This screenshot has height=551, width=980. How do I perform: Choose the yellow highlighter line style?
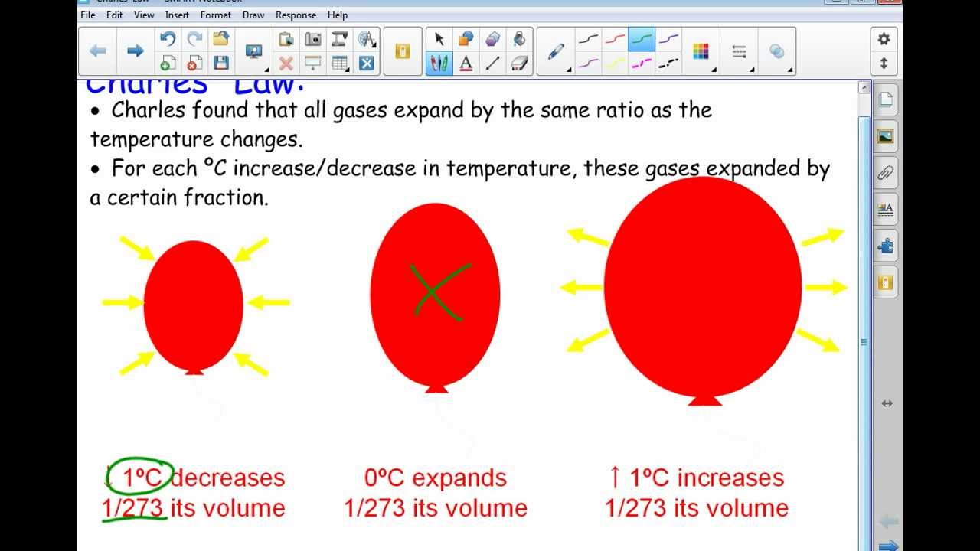(616, 64)
